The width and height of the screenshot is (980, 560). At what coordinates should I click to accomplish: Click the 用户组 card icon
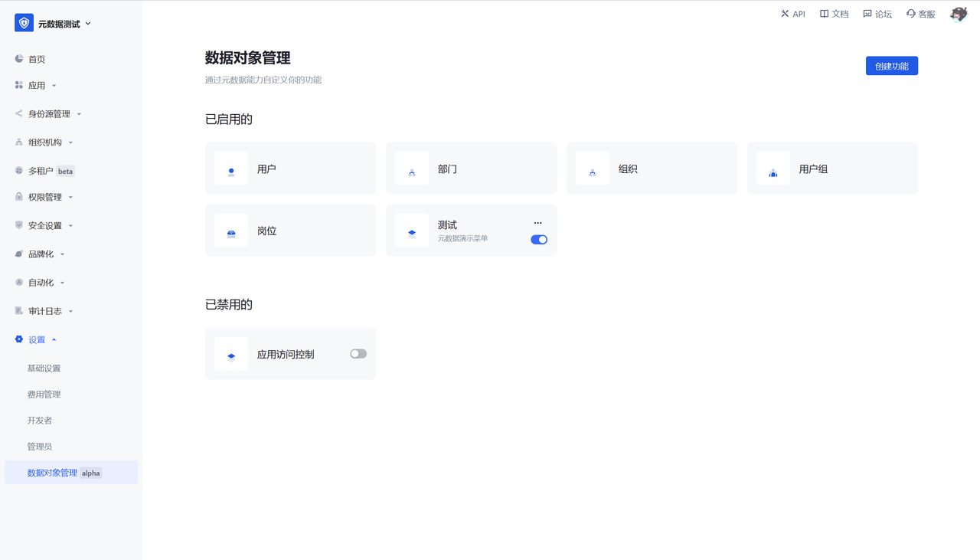pos(773,169)
